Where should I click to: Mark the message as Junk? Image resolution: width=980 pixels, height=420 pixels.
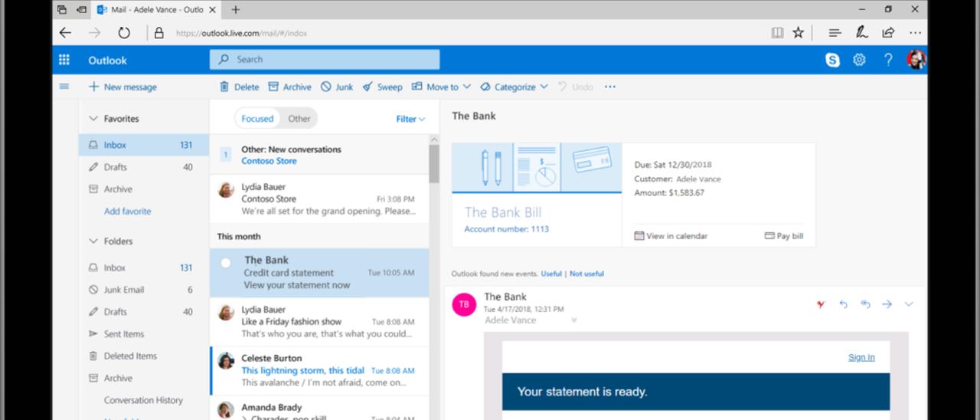[337, 87]
